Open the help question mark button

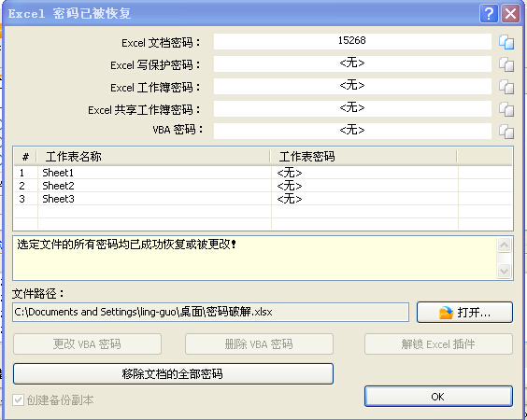489,14
